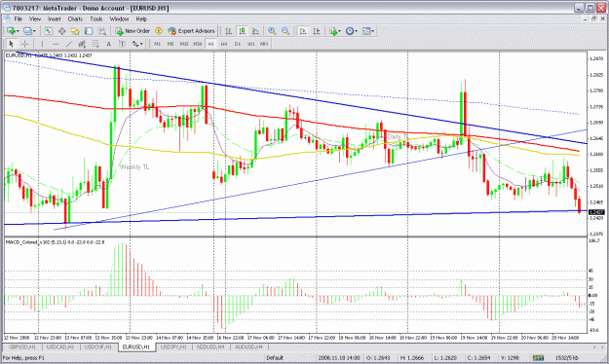Open the Tools menu
The image size is (609, 364).
(95, 18)
